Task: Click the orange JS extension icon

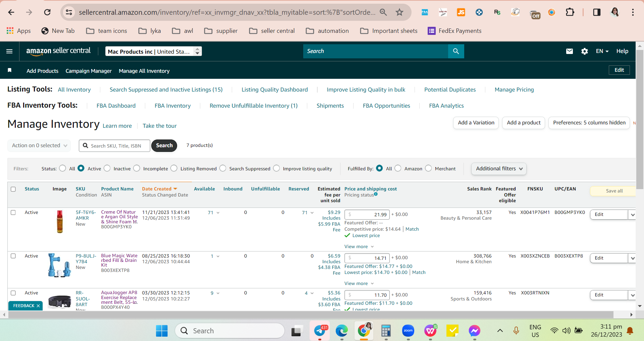Action: [461, 12]
